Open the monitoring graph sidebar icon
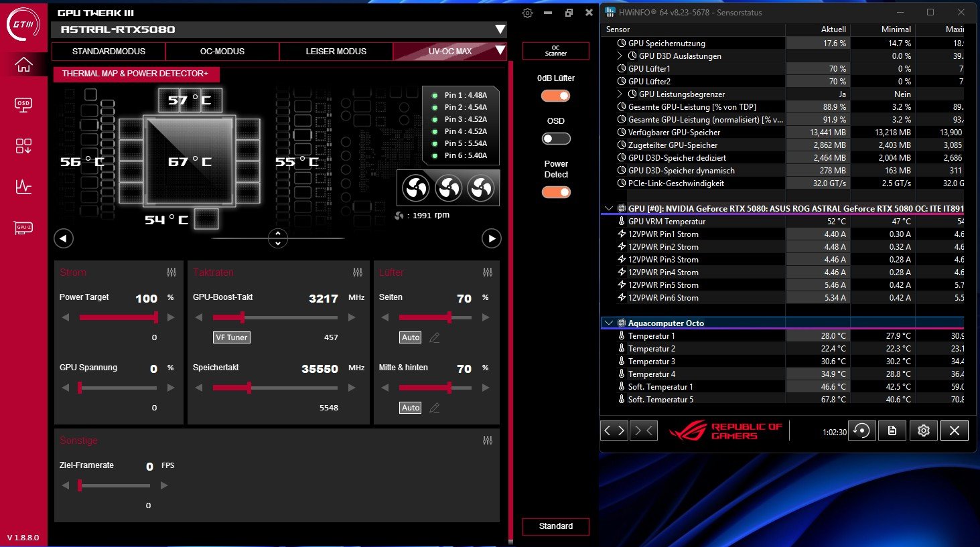980x547 pixels. tap(23, 187)
